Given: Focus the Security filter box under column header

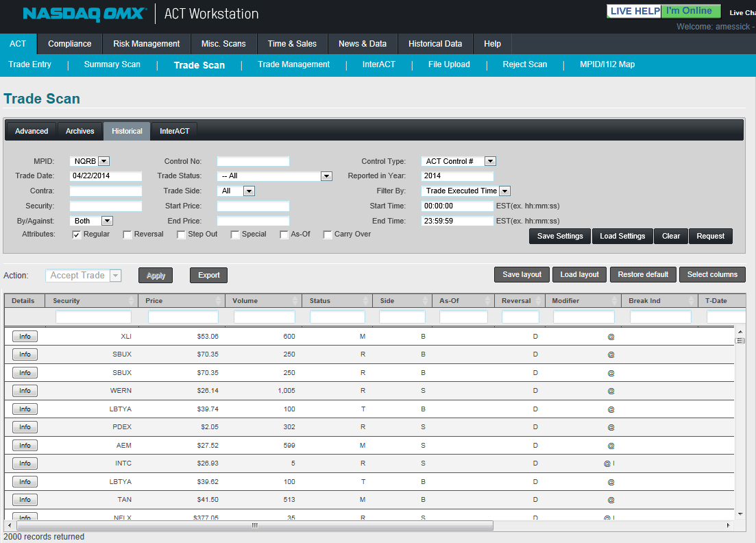Looking at the screenshot, I should pyautogui.click(x=93, y=317).
